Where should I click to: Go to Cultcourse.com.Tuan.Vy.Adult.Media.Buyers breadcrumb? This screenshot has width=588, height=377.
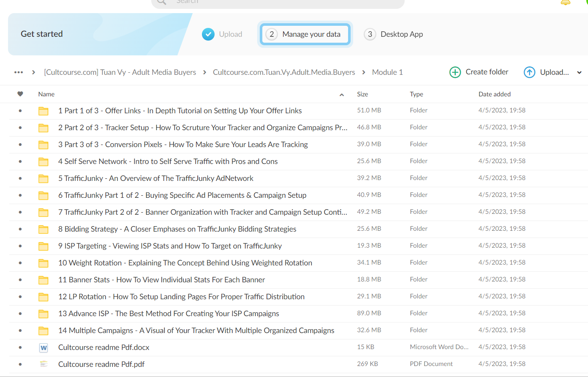[x=284, y=72]
